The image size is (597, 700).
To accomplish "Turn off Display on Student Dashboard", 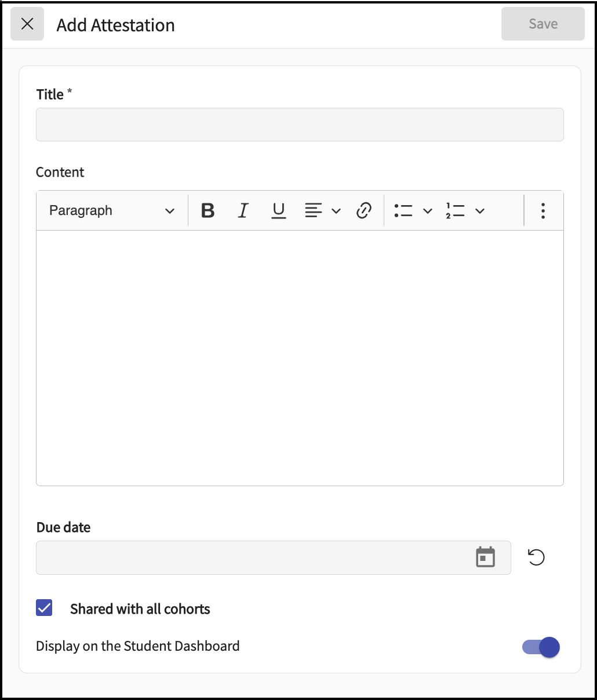I will pos(541,647).
